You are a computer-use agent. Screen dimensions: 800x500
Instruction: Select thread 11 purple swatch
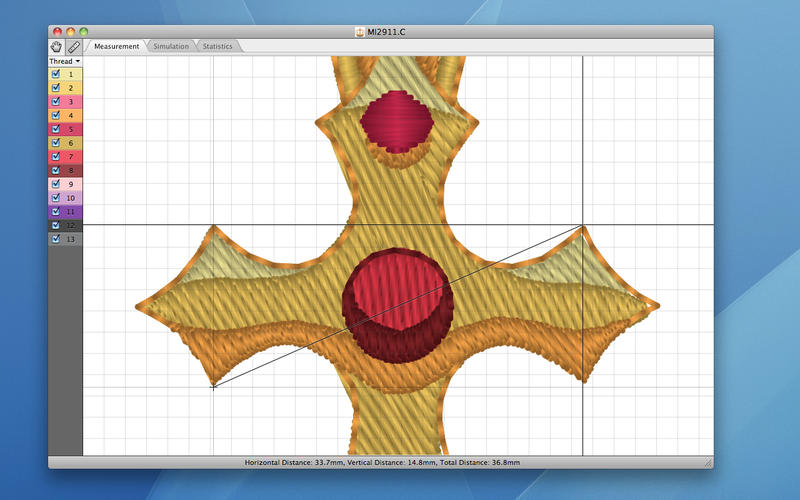point(71,211)
